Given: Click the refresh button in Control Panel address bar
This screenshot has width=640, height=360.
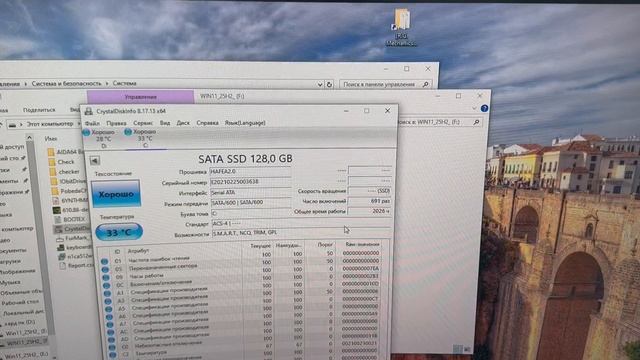Looking at the screenshot, I should [x=329, y=84].
